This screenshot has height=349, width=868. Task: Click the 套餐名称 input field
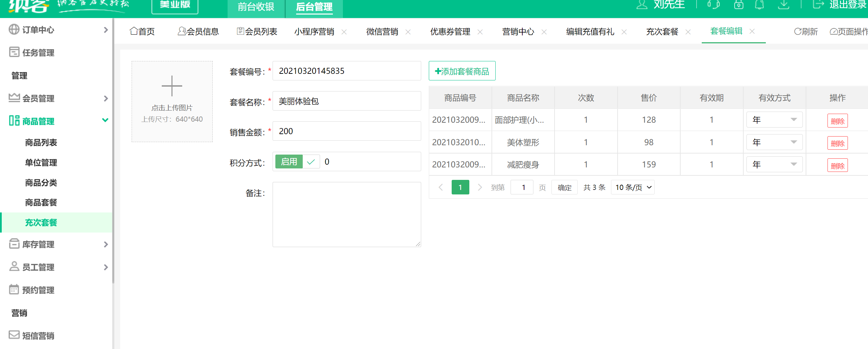[x=346, y=101]
